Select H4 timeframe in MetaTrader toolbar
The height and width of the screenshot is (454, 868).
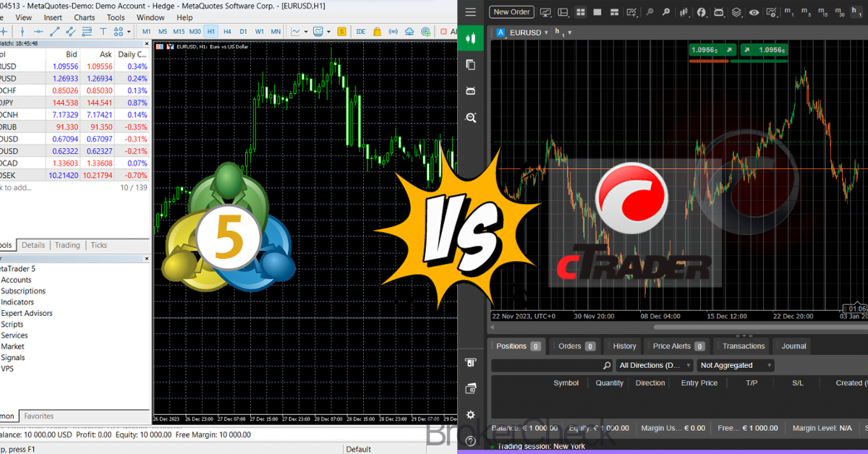227,32
